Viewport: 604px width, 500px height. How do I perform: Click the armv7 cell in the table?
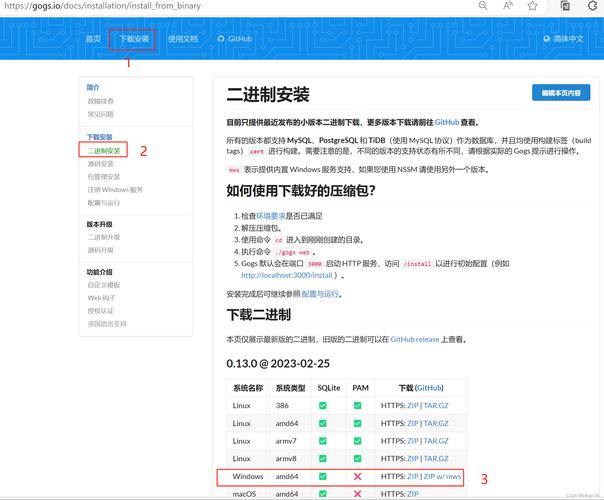coord(286,441)
